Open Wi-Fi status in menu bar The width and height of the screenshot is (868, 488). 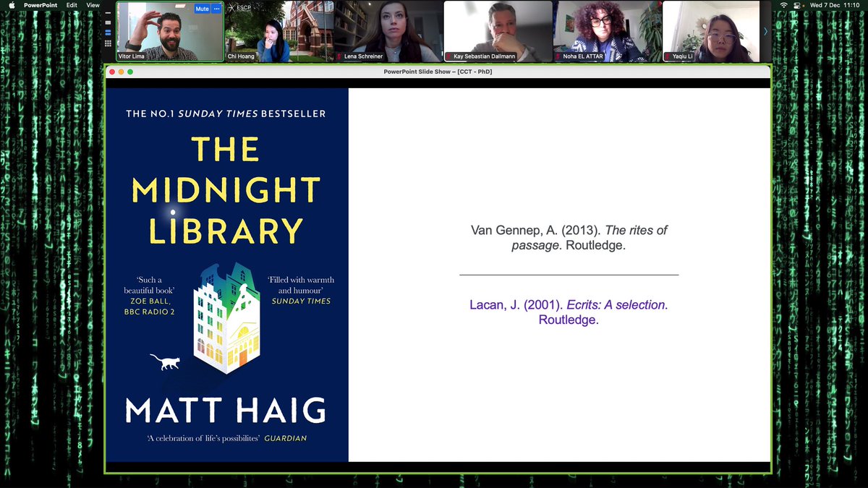pyautogui.click(x=785, y=5)
